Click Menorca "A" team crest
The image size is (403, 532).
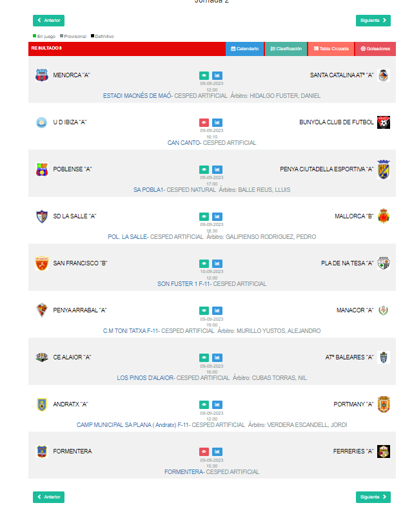[42, 75]
